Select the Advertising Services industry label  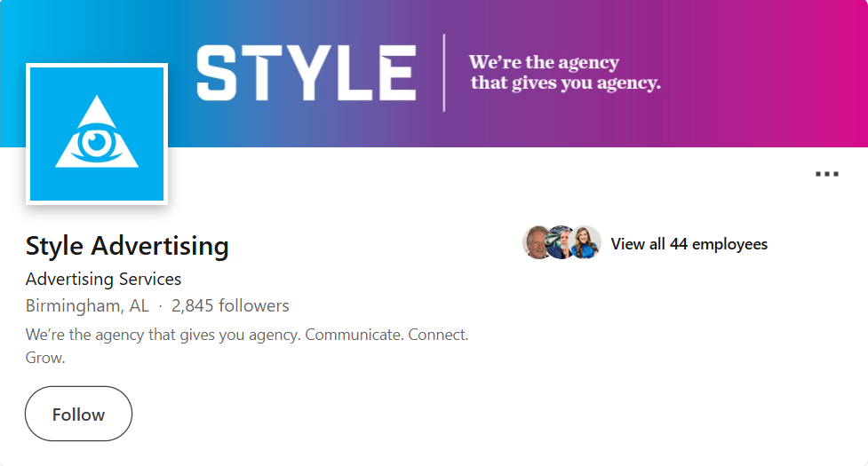click(x=103, y=279)
